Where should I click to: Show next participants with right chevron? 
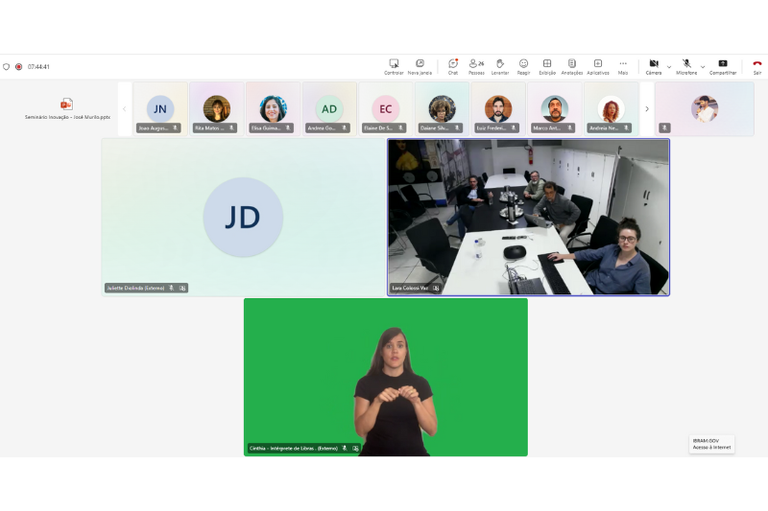[x=647, y=109]
